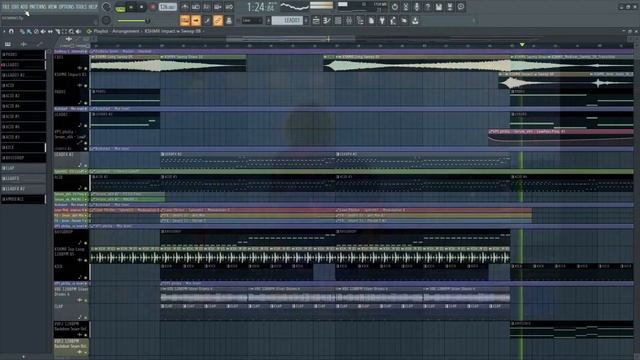This screenshot has height=360, width=640.
Task: Select the playlist Select tool
Action: [64, 31]
